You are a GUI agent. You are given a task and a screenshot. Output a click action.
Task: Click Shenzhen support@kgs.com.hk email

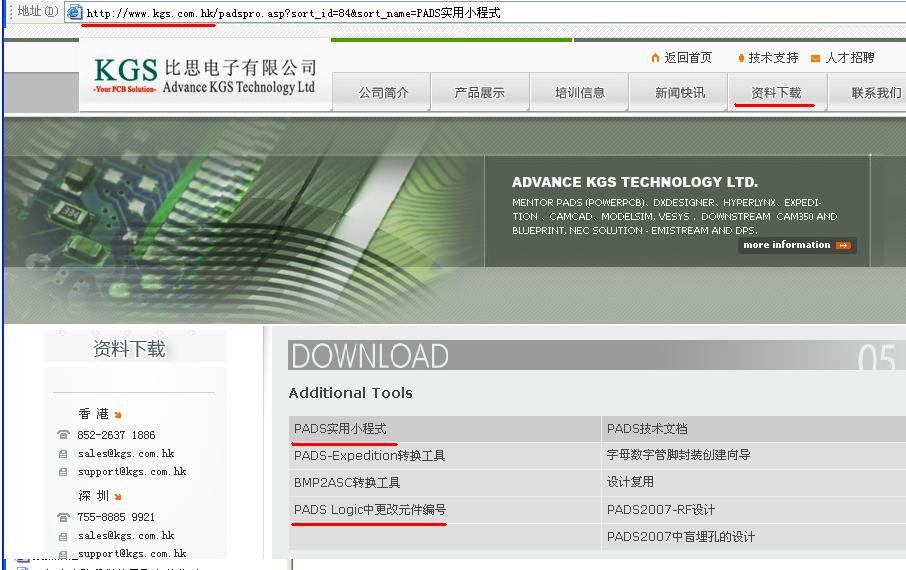pyautogui.click(x=132, y=554)
